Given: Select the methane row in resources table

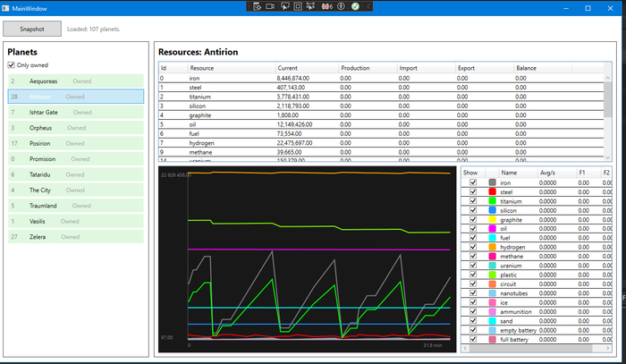Looking at the screenshot, I should pyautogui.click(x=381, y=152).
